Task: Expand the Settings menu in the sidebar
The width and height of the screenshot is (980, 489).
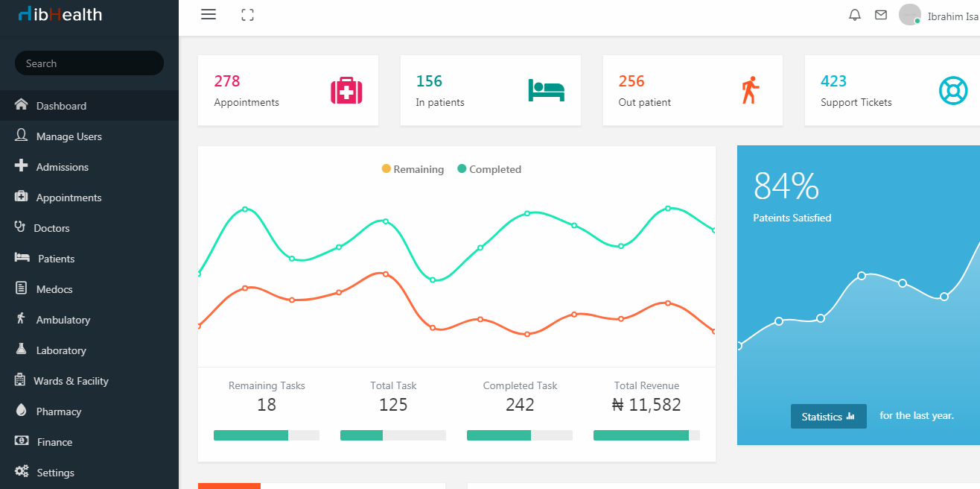Action: click(x=55, y=472)
